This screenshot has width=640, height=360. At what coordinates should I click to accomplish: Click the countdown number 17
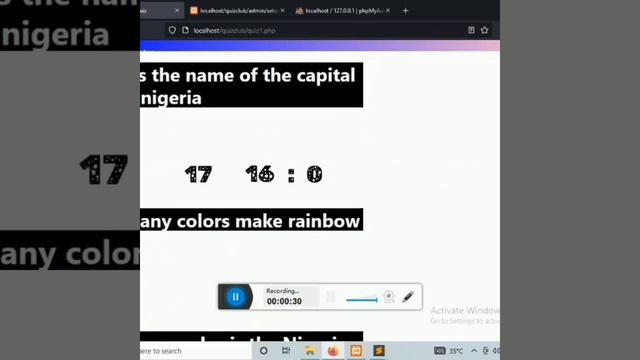point(198,174)
